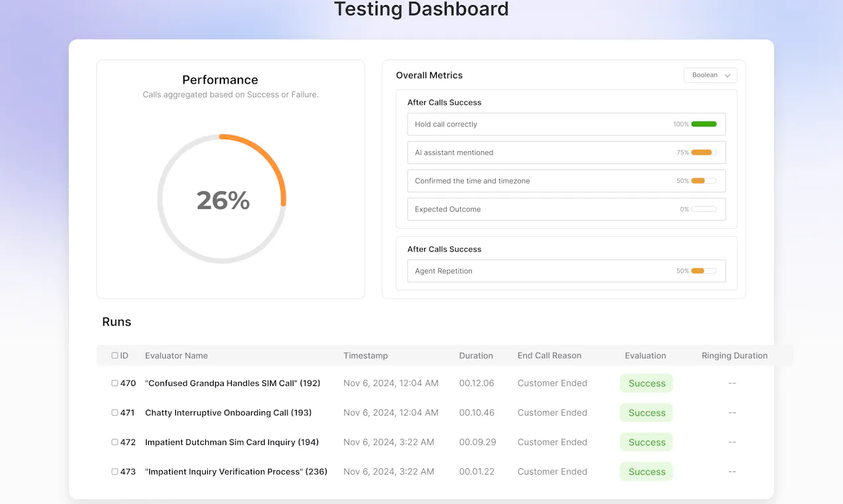The height and width of the screenshot is (504, 843).
Task: Click the Success badge for run 472
Action: coord(647,442)
